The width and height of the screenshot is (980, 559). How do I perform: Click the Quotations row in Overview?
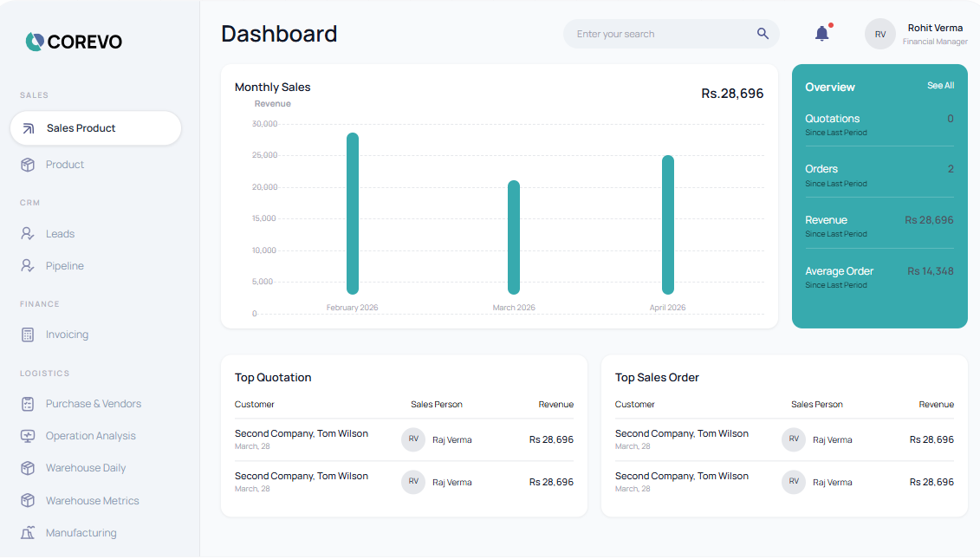click(x=879, y=125)
